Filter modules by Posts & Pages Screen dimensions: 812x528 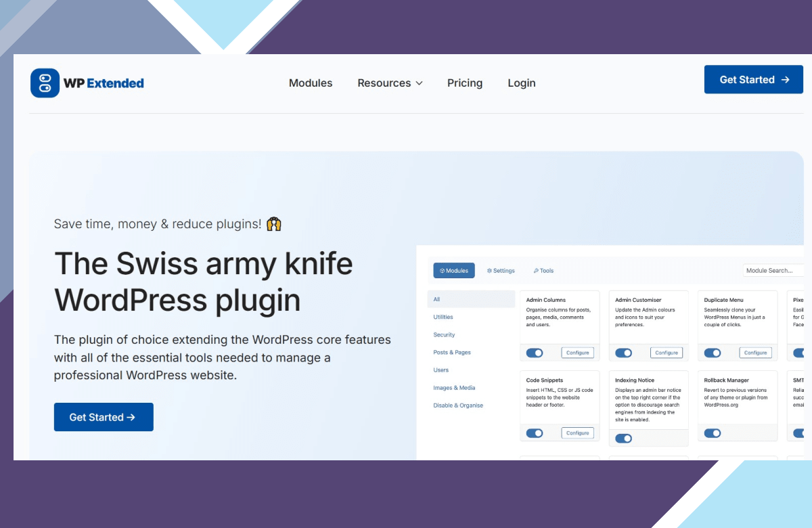(x=452, y=352)
